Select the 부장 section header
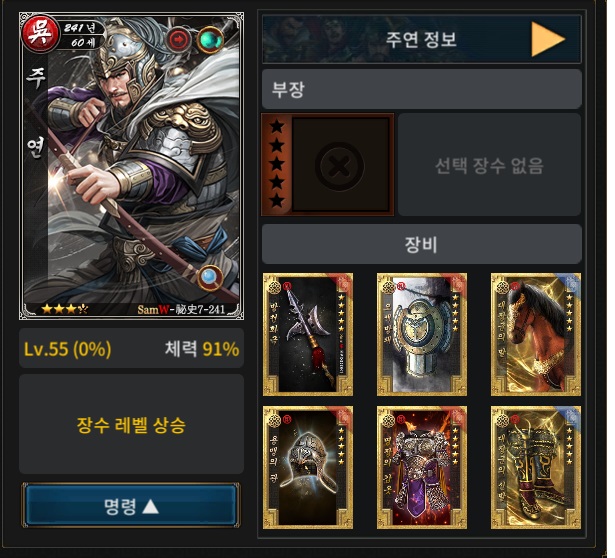 (422, 89)
